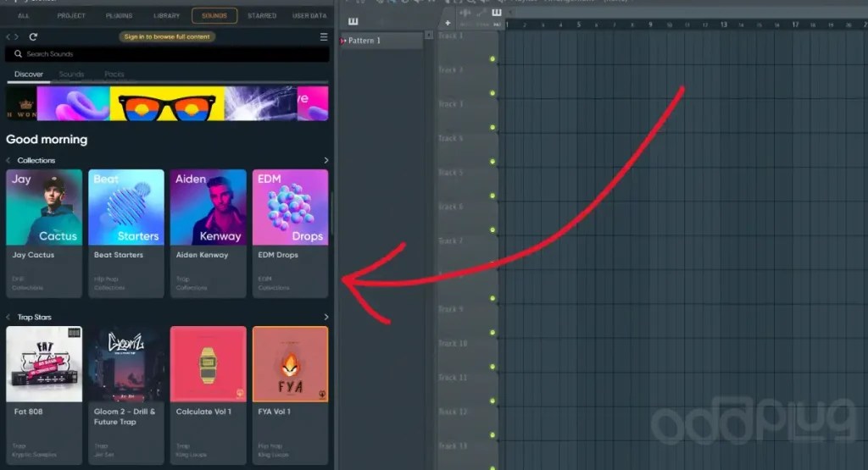Open the Collections section heading

[x=36, y=160]
